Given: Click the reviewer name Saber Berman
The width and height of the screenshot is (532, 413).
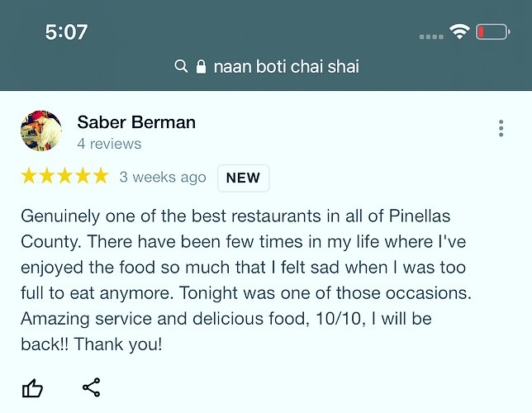Looking at the screenshot, I should (x=136, y=122).
